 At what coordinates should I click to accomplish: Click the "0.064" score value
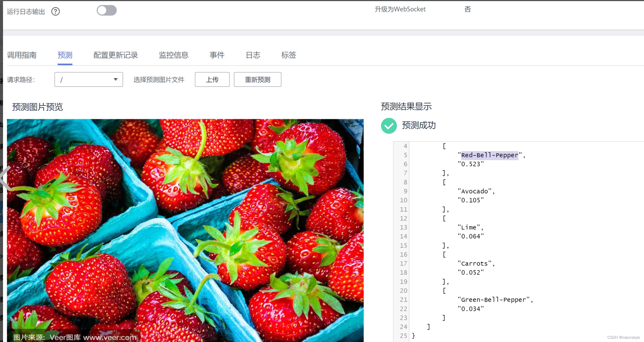[470, 236]
